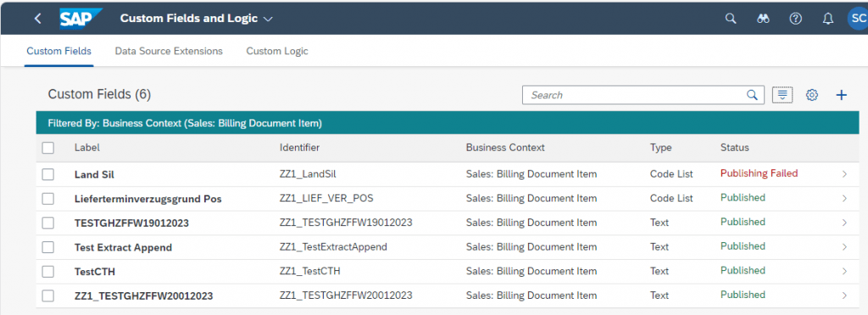Image resolution: width=868 pixels, height=315 pixels.
Task: Open notifications bell icon
Action: 827,19
